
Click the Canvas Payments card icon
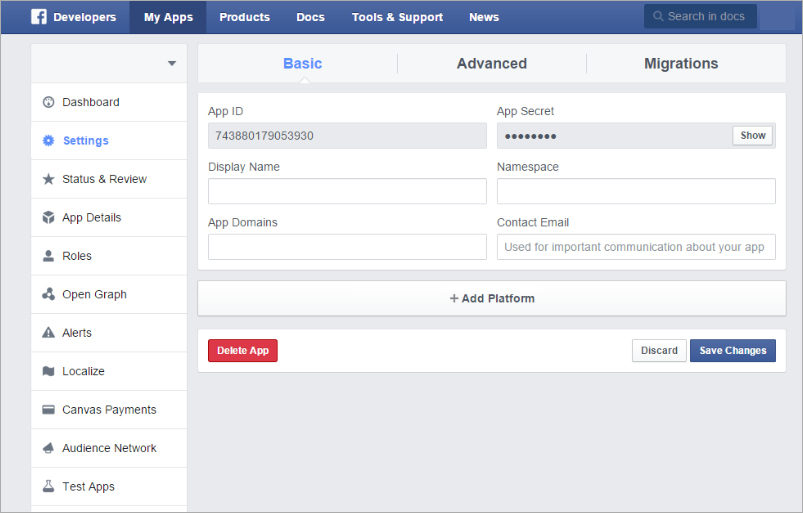point(48,409)
